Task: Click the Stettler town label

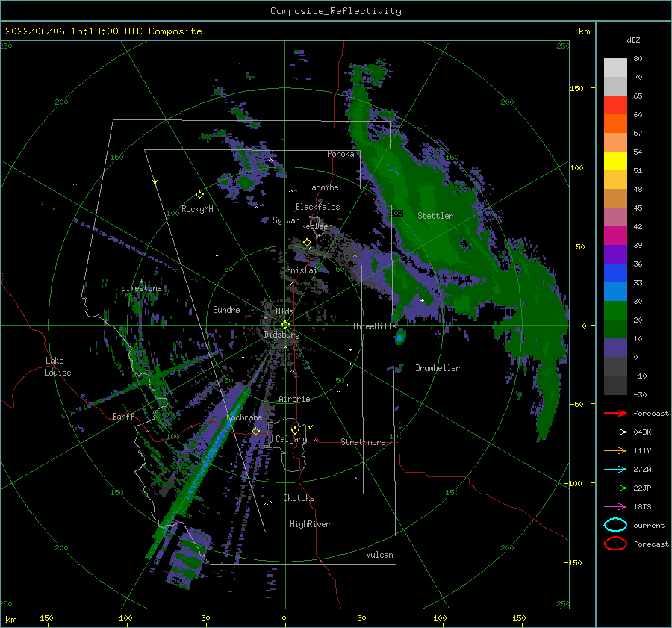Action: point(435,216)
